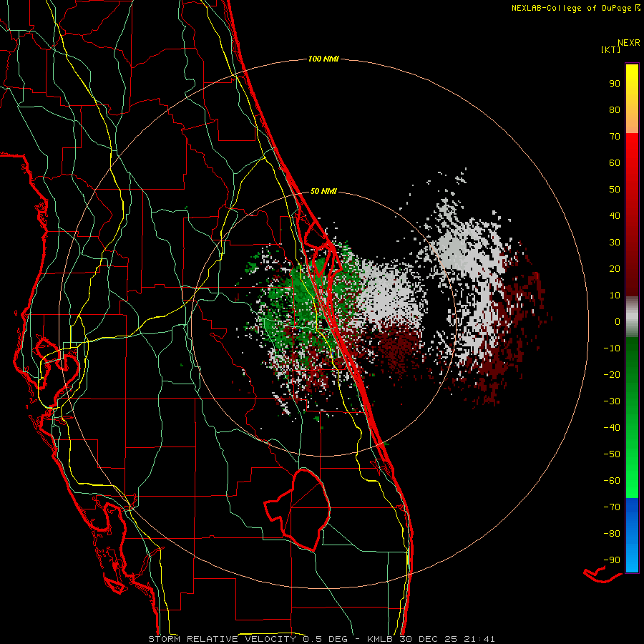Click the -60 knot scale value
Image resolution: width=644 pixels, height=644 pixels.
click(x=612, y=481)
